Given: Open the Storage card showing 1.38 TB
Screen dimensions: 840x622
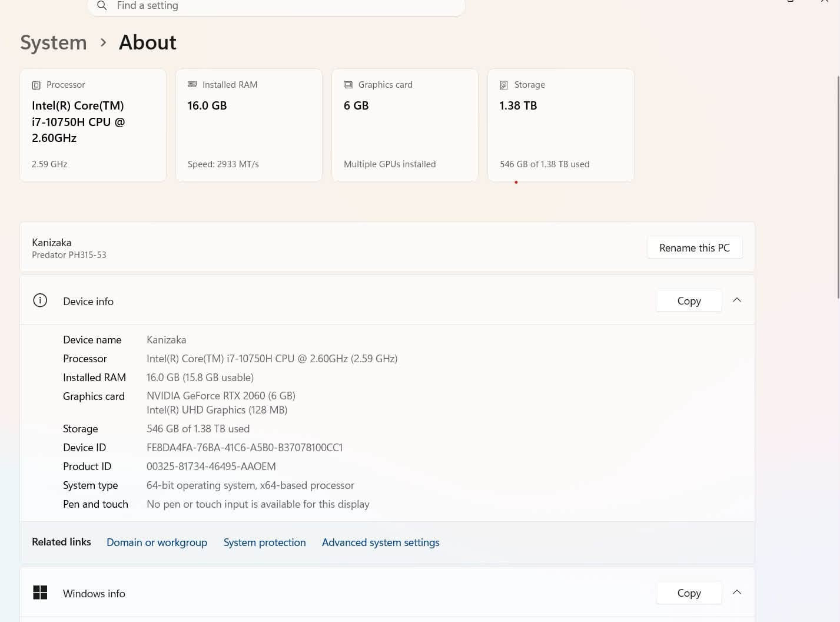Looking at the screenshot, I should [561, 125].
